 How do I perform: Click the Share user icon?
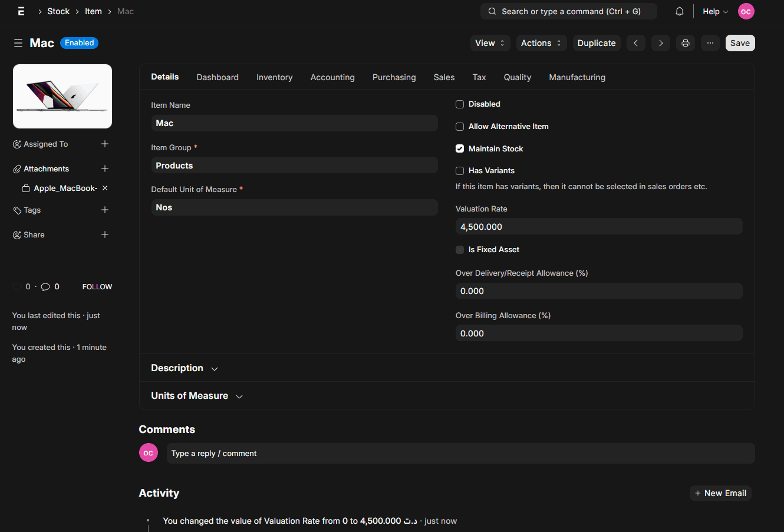click(17, 235)
